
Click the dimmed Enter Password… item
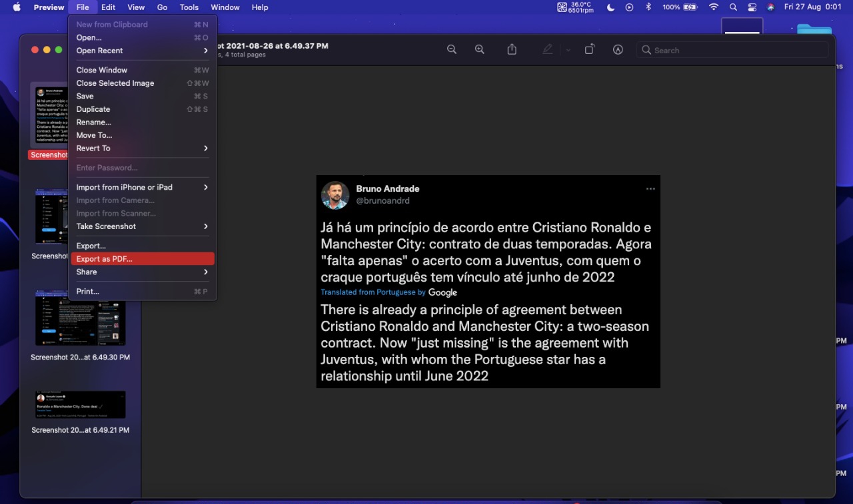click(x=143, y=168)
